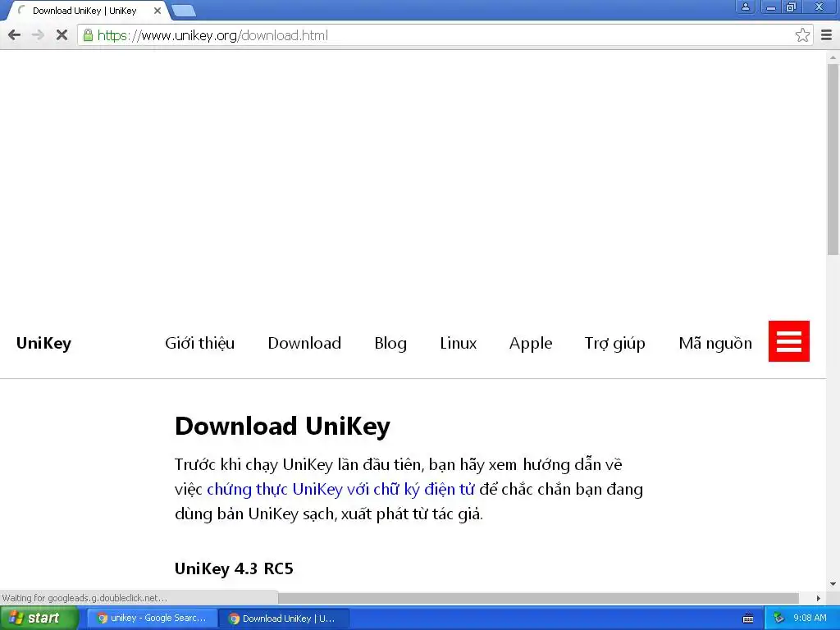This screenshot has height=630, width=840.
Task: Open the Linux navigation item
Action: [x=458, y=343]
